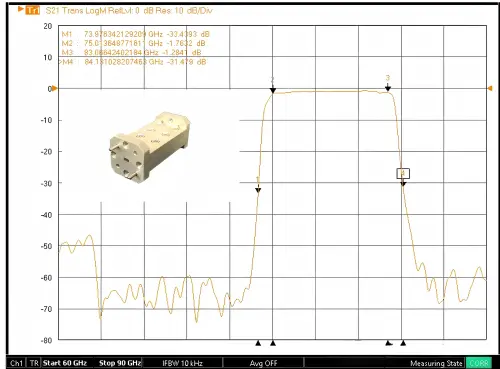Click the Start 60 GHz field
The image size is (500, 369).
(65, 363)
